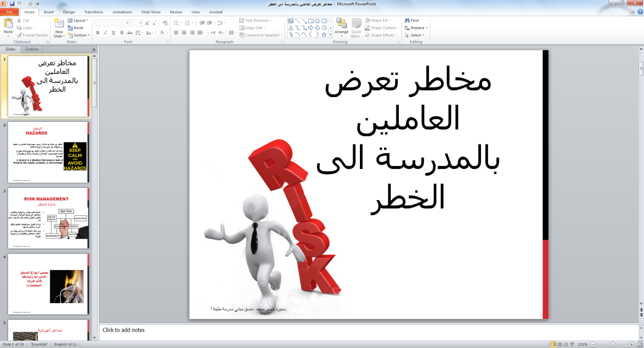Open the Section dropdown
The image size is (644, 348).
[79, 35]
